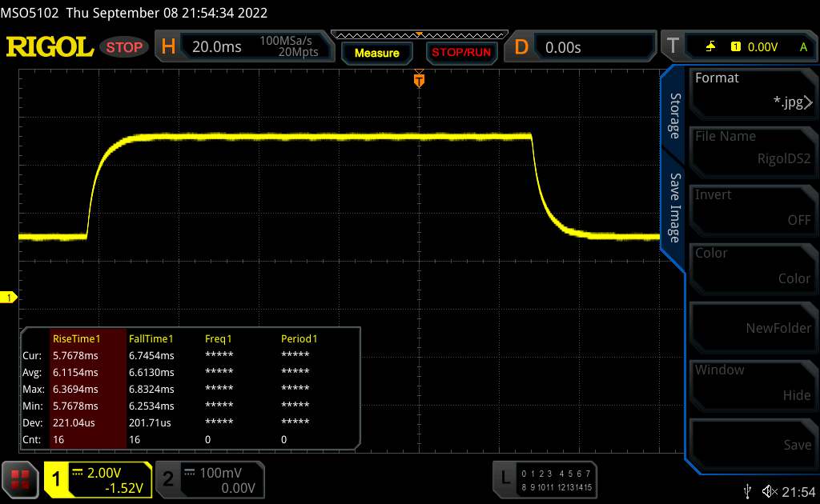Click the channel 1 ground level marker

(x=8, y=298)
